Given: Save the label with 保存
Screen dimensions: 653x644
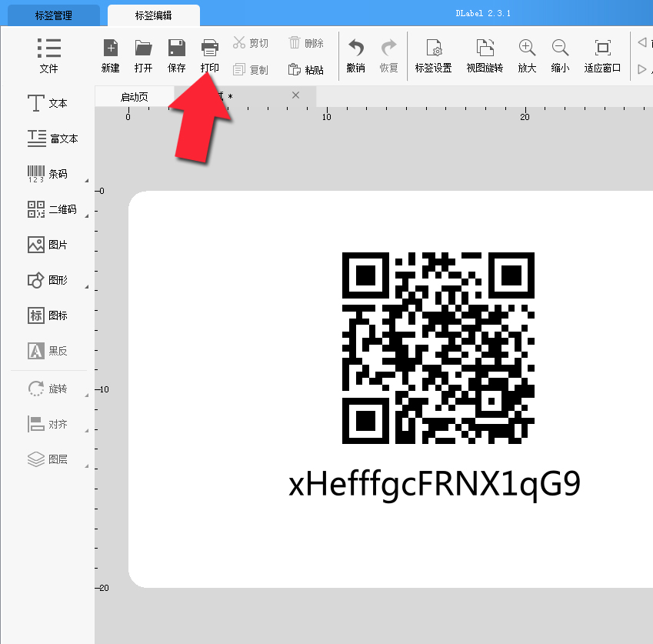Looking at the screenshot, I should point(177,56).
